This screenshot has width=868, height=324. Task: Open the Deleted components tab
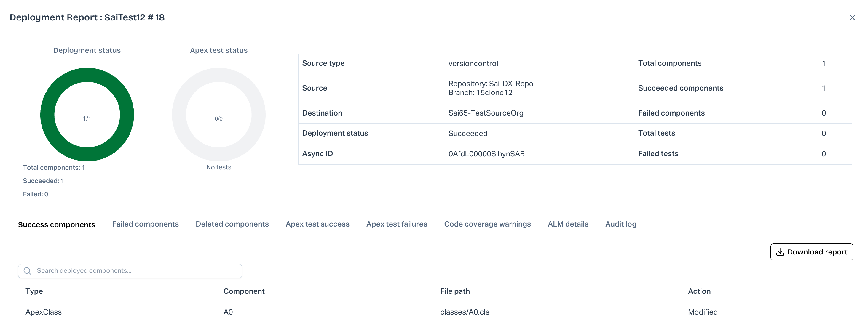[x=232, y=224]
